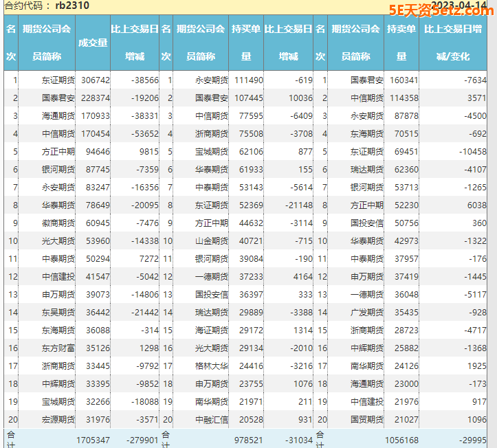Click the 持卖单量 column header
This screenshot has width=497, height=448.
point(401,43)
